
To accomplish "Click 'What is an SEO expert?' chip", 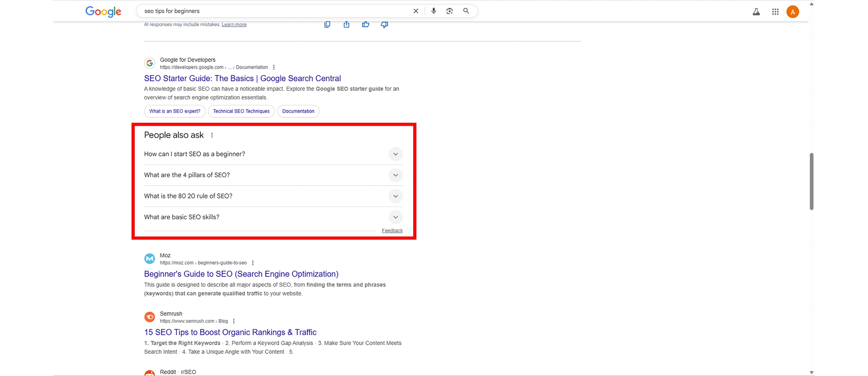I will click(x=175, y=111).
